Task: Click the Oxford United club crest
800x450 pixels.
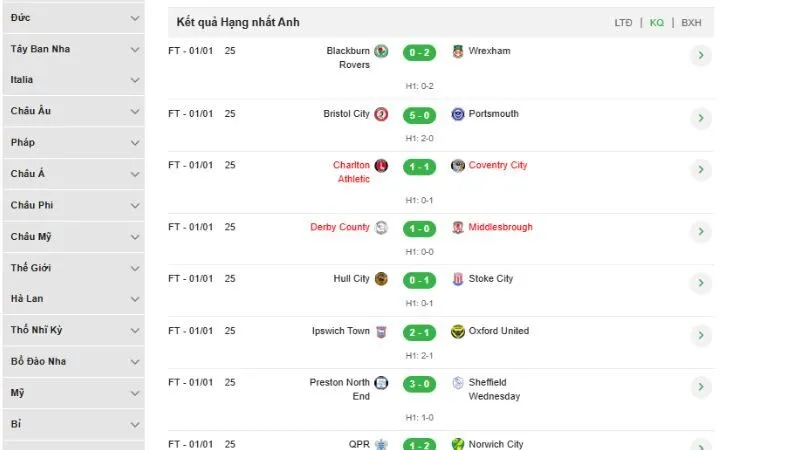Action: [x=458, y=331]
